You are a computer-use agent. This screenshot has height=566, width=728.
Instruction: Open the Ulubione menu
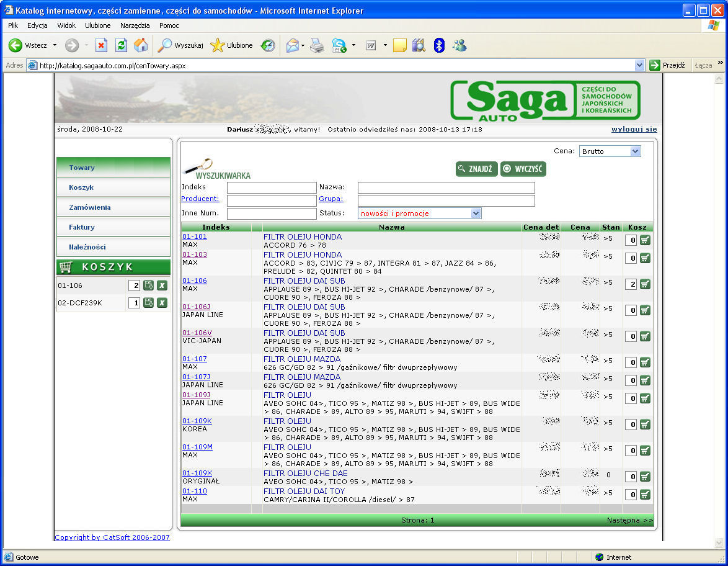[97, 25]
